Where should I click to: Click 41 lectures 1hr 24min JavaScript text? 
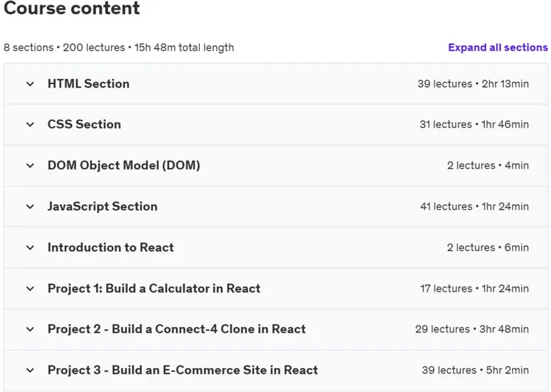point(475,206)
